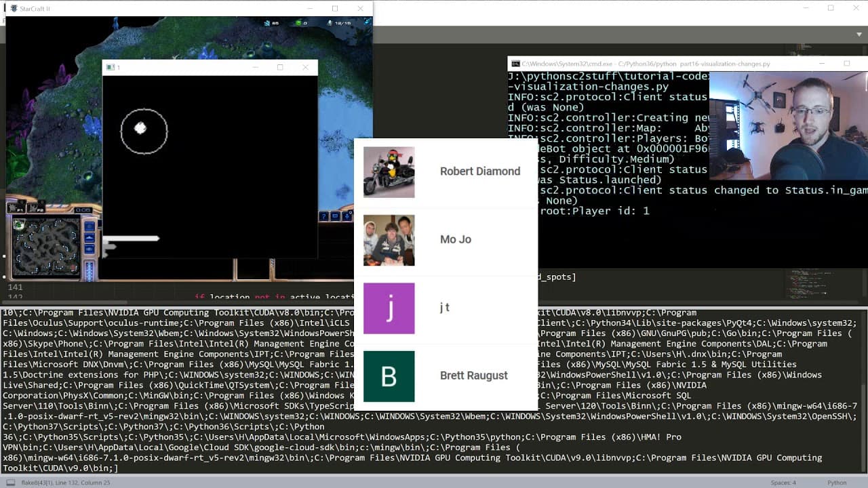The height and width of the screenshot is (488, 868).
Task: Select the name Brett Raugust
Action: point(474,375)
